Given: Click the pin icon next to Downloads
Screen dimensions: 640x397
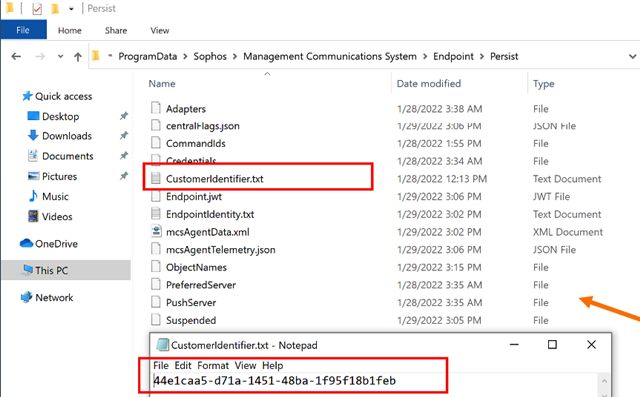Looking at the screenshot, I should [x=124, y=135].
